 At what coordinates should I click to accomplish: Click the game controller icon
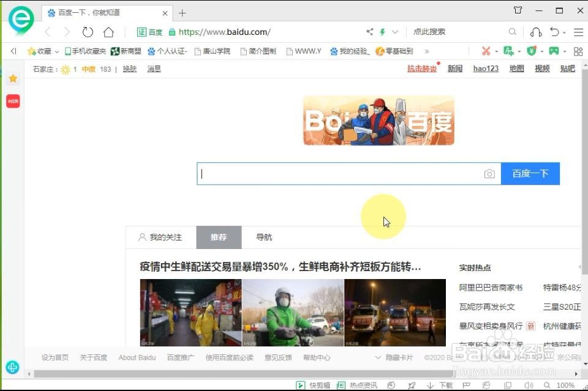point(554,51)
